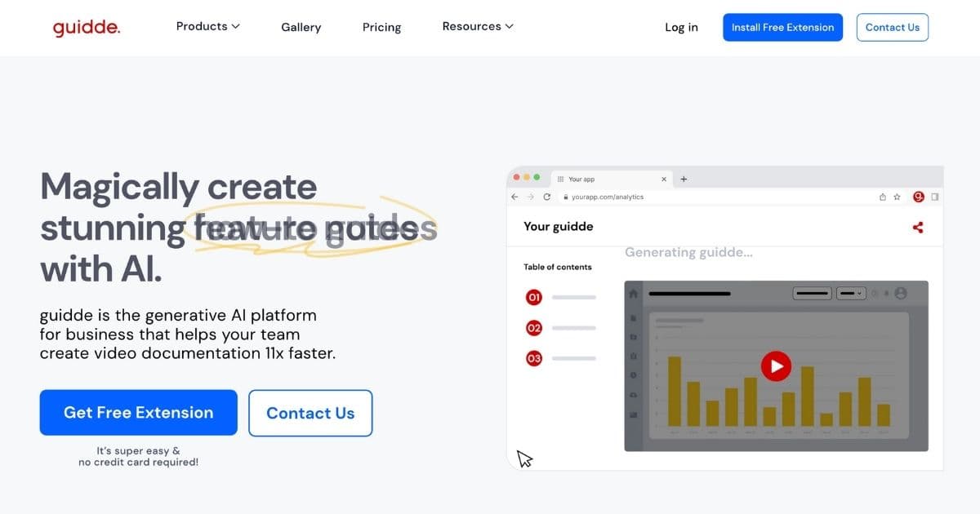Click the Table of contents label
Viewport: 980px width, 514px height.
click(558, 267)
